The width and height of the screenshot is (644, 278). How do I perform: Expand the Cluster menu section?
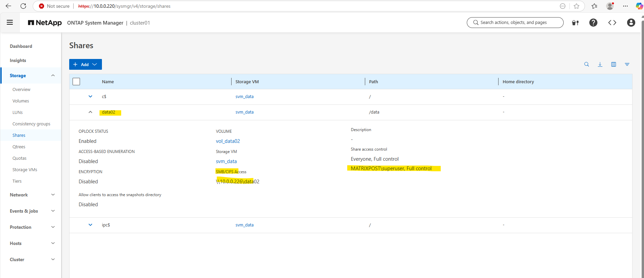53,259
